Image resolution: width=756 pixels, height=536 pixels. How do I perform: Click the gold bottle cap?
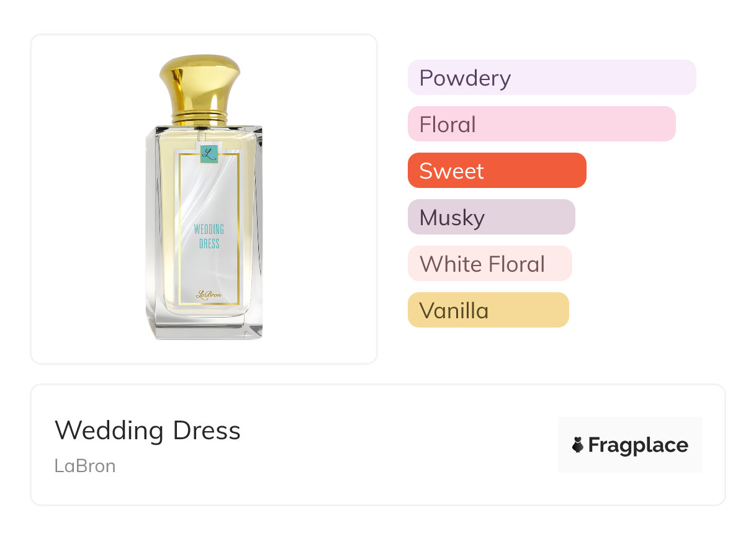coord(200,81)
